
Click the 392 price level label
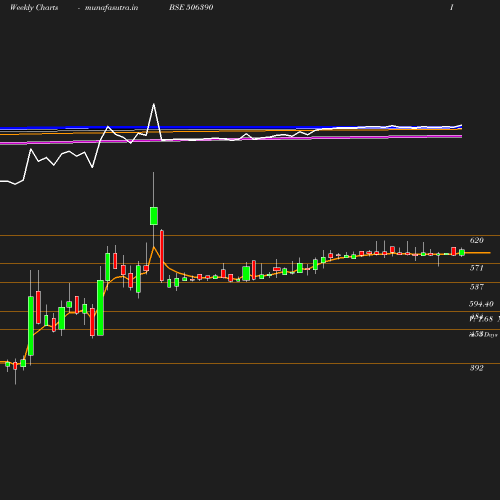click(476, 368)
